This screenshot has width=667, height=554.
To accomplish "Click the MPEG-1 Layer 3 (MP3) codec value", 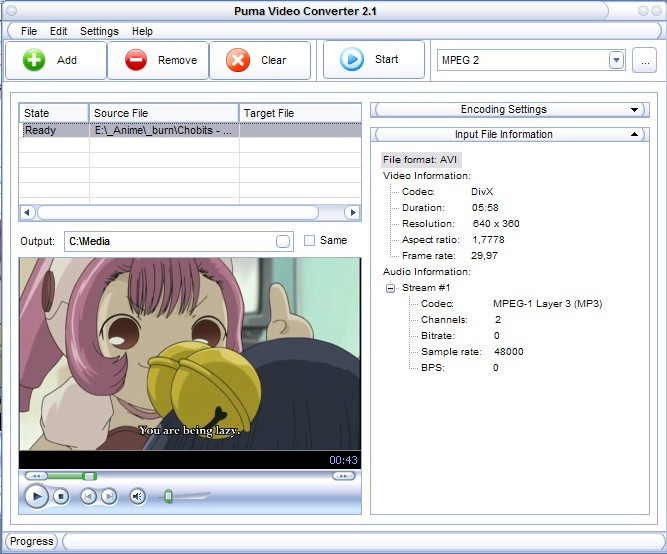I will [547, 304].
